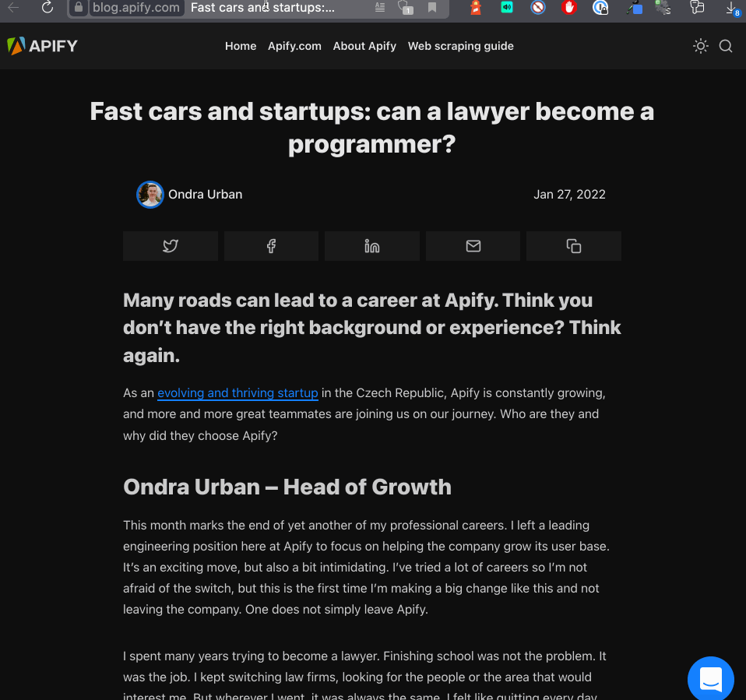
Task: Open the red stop-hand adblock extension
Action: click(568, 8)
